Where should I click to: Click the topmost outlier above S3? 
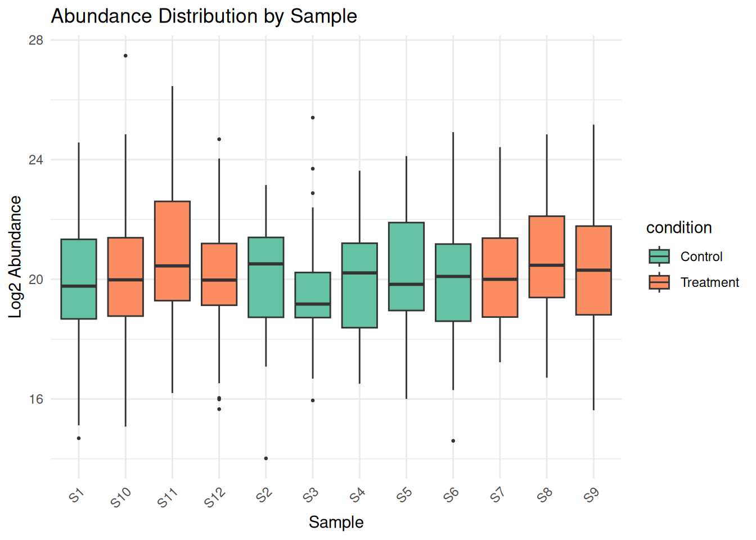coord(313,118)
